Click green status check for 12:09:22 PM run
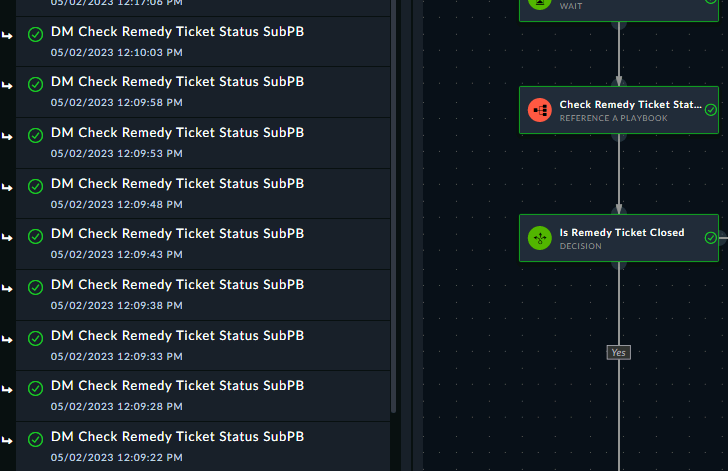The width and height of the screenshot is (728, 471). point(36,439)
